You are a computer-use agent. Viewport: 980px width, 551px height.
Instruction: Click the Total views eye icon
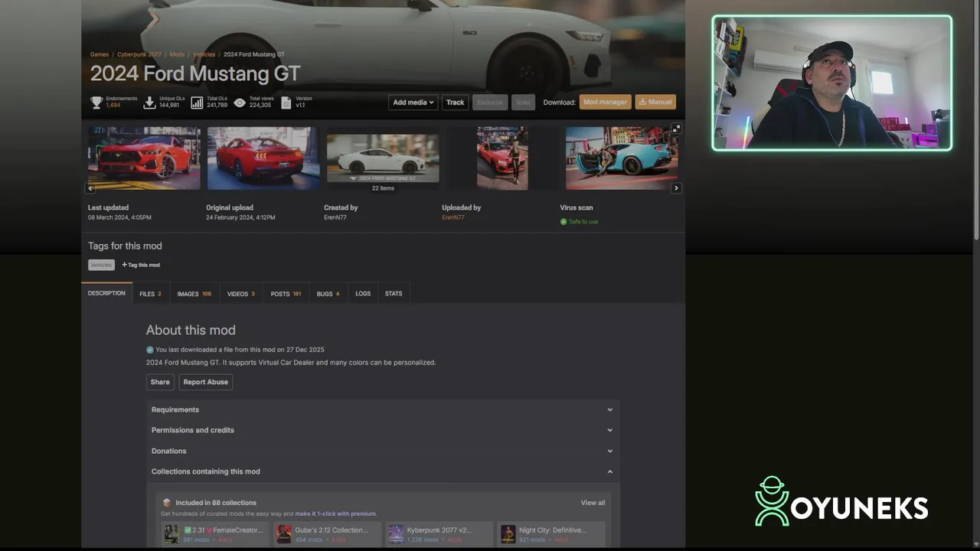point(240,102)
